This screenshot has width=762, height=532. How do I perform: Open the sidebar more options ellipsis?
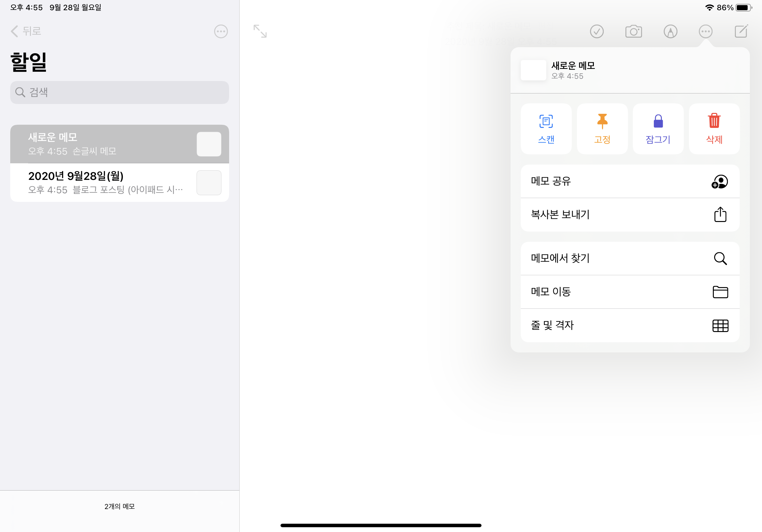coord(221,32)
